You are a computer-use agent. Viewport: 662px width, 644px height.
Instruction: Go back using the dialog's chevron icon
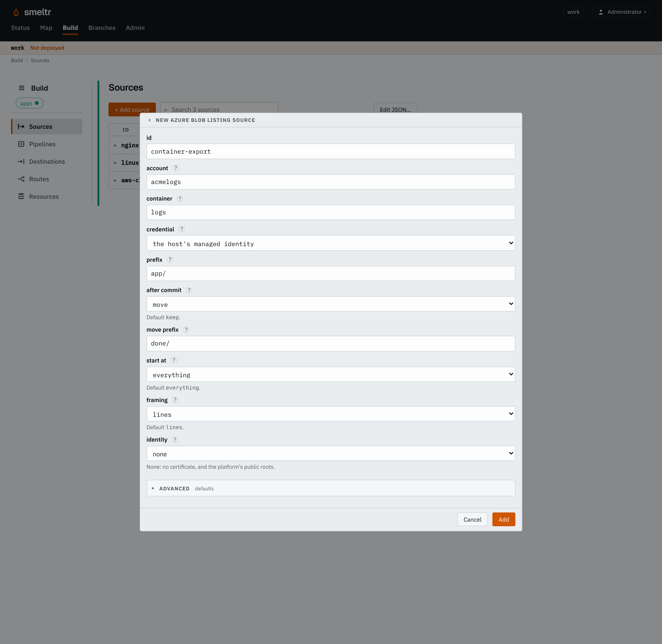(x=149, y=120)
